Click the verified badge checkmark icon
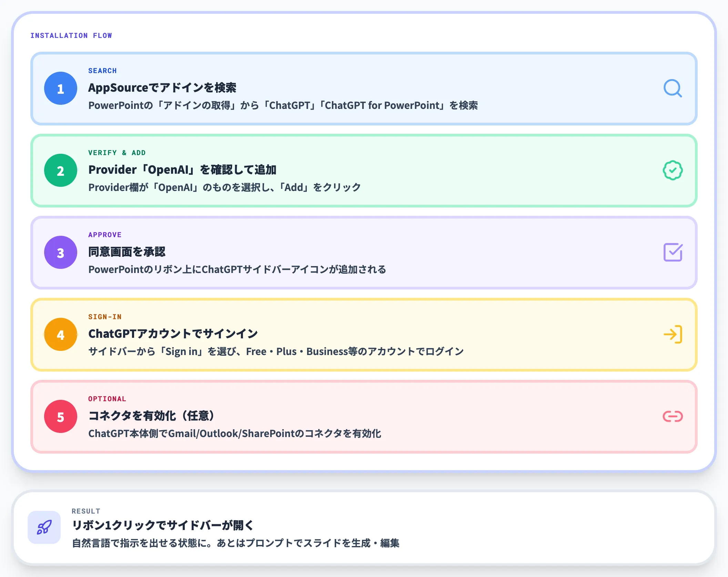The image size is (728, 577). tap(673, 170)
